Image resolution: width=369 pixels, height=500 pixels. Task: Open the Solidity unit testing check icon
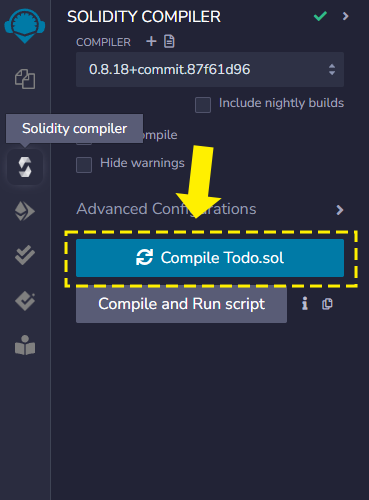(25, 301)
